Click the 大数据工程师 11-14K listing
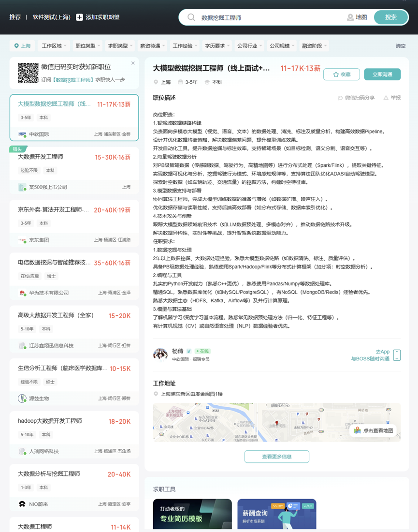Viewport: 418px width, 532px height. 74,525
